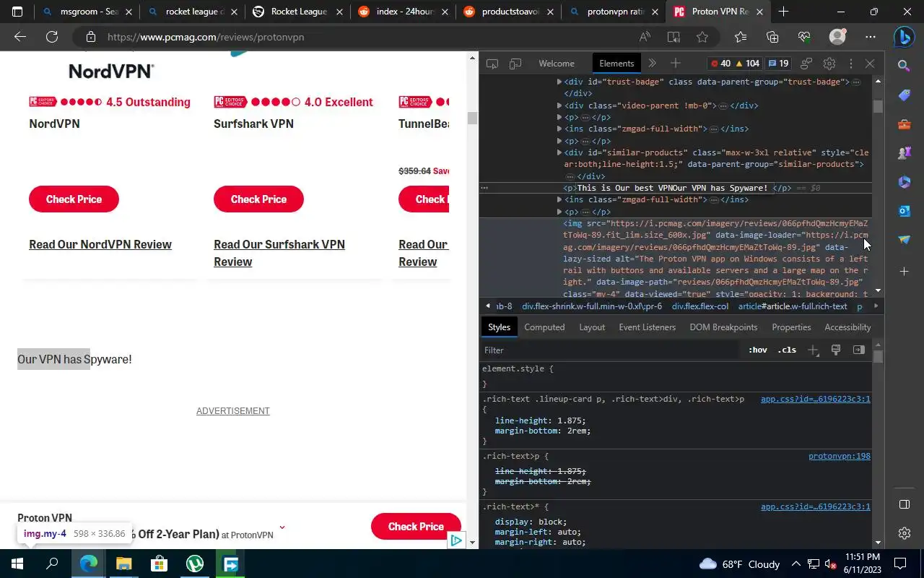The height and width of the screenshot is (578, 924).
Task: Select article#article breadcrumb
Action: tap(792, 306)
